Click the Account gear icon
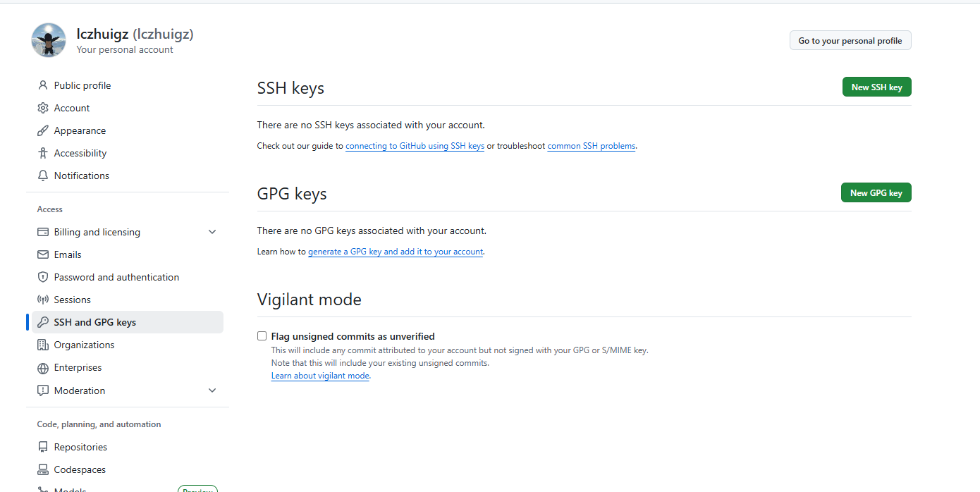Image resolution: width=980 pixels, height=492 pixels. [43, 108]
